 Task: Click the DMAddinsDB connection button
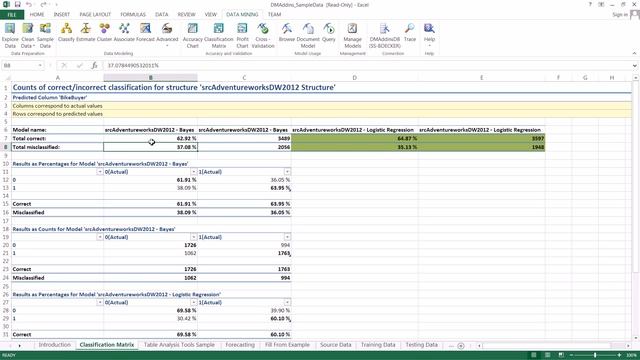coord(384,36)
